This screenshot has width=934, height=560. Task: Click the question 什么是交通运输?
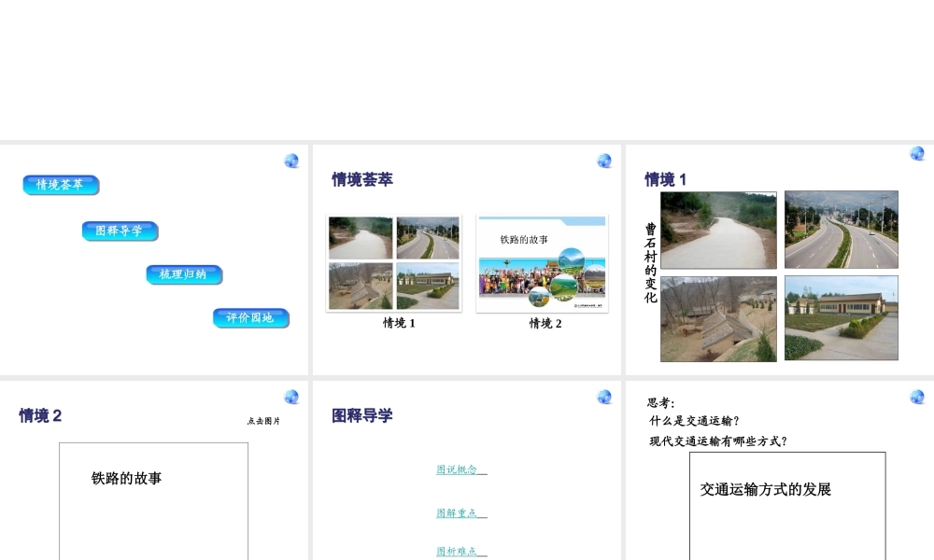tap(694, 421)
